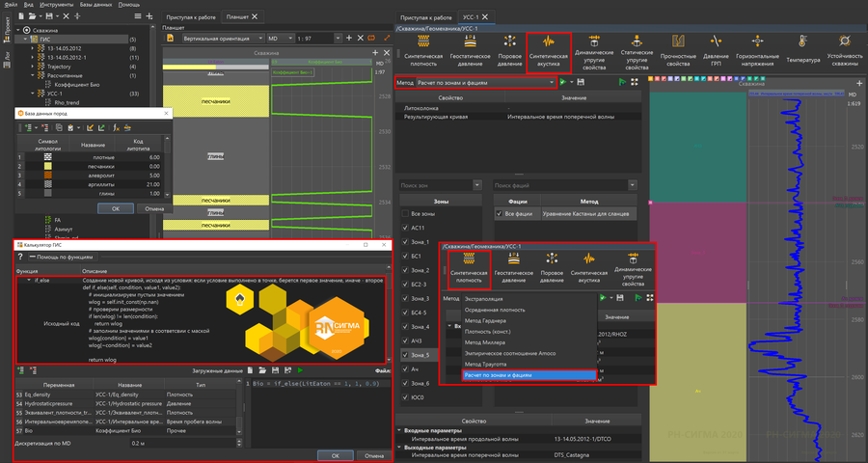The image size is (868, 463).
Task: Uncheck the АС11 zone checkbox
Action: tap(405, 228)
